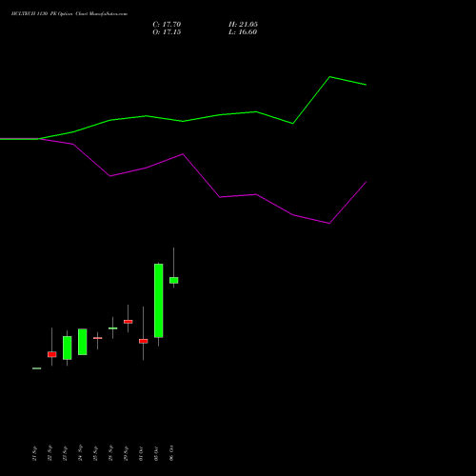Click the high price H: 21.05
This screenshot has width=476, height=476.
(243, 25)
